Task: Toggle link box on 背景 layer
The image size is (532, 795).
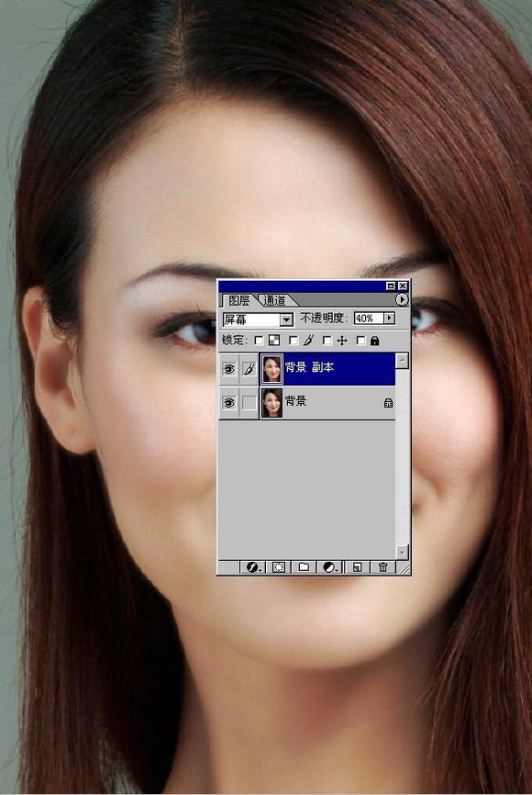Action: (x=249, y=403)
